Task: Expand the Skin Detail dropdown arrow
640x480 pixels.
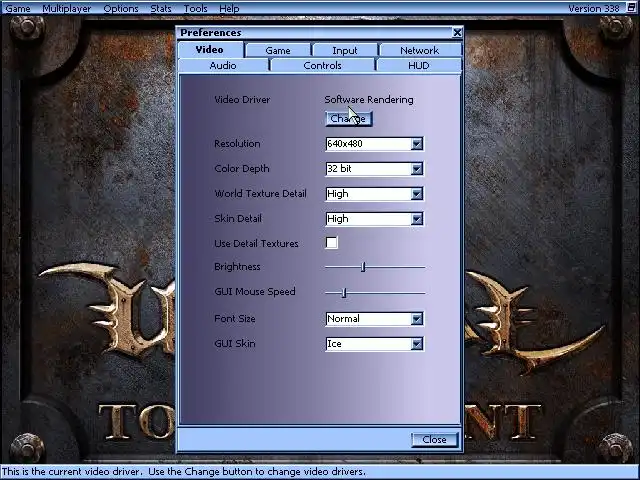Action: tap(417, 219)
